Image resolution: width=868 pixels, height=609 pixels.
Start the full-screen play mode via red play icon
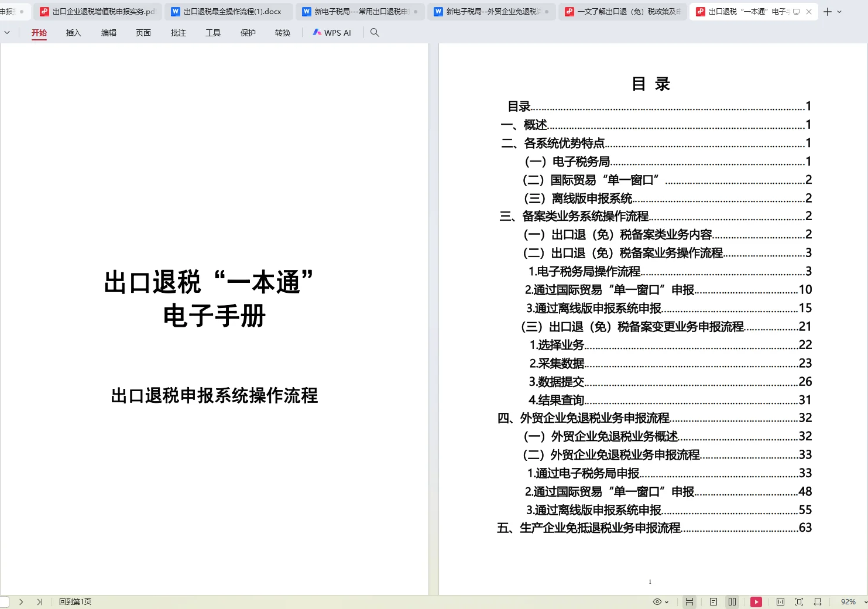[x=756, y=601]
